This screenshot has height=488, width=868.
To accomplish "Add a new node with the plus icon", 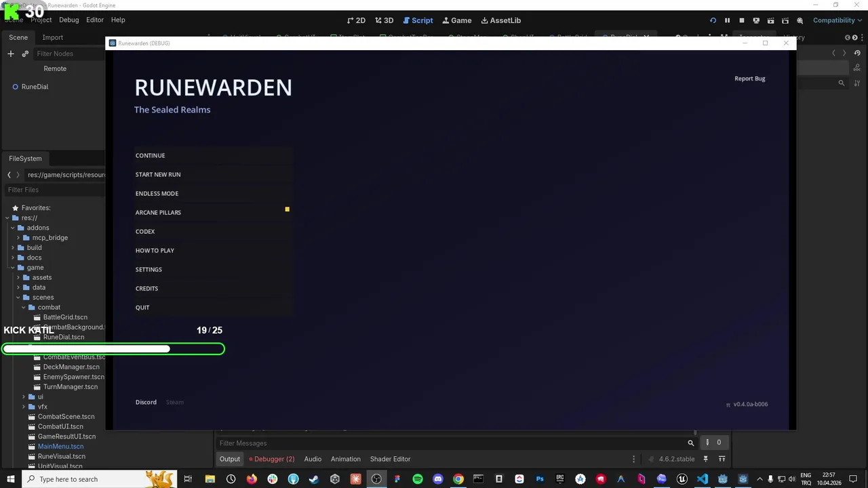I will coord(11,54).
